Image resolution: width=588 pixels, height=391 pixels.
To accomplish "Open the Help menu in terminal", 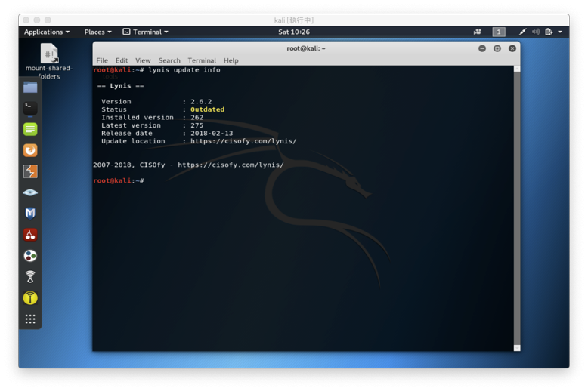I will point(231,60).
